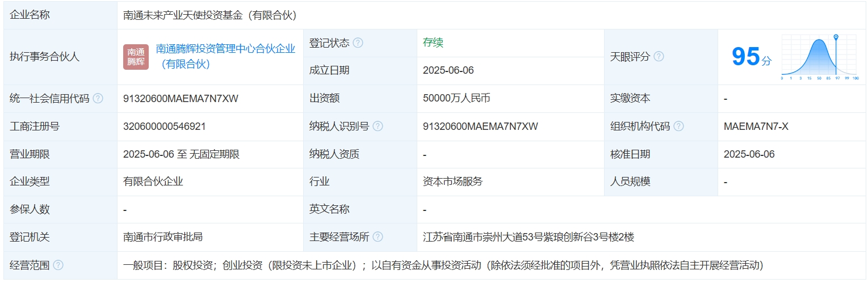Viewport: 868px width, 283px height.
Task: Click 组织机构代码 value MAEMA7N7-X
Action: click(756, 126)
